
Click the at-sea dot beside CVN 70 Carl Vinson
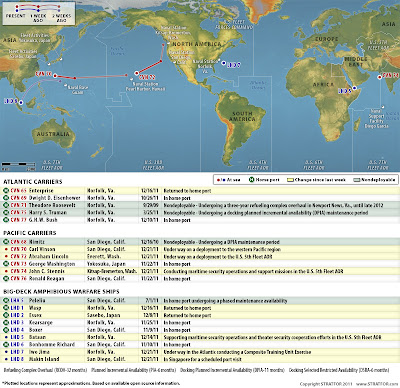(x=6, y=249)
